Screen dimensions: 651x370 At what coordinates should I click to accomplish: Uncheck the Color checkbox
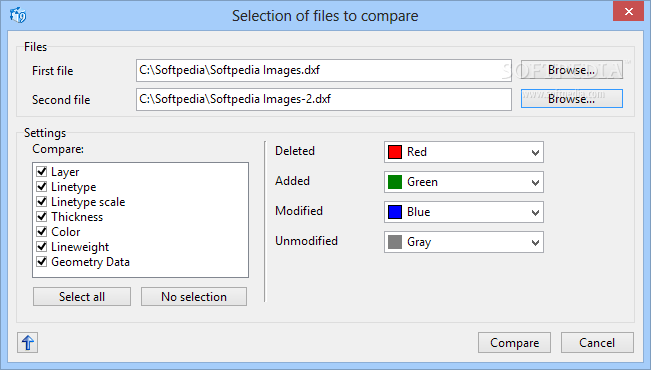42,231
